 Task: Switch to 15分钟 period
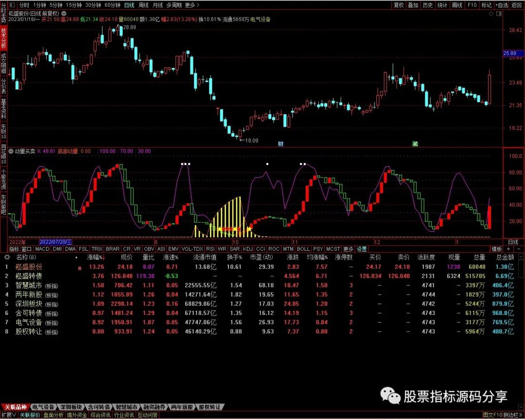tap(74, 5)
